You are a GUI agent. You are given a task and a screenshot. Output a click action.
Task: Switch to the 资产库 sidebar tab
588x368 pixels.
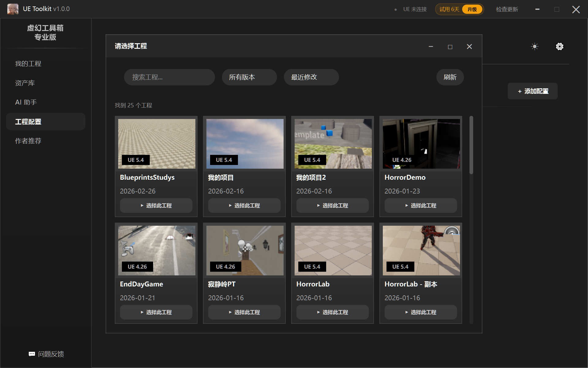pos(25,83)
